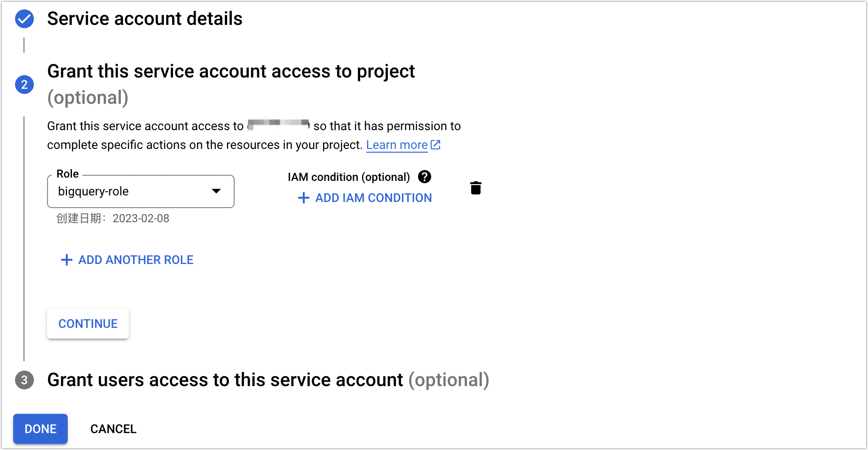Click the plus icon next to ADD IAM CONDITION
Viewport: 868px width, 450px height.
[x=303, y=198]
